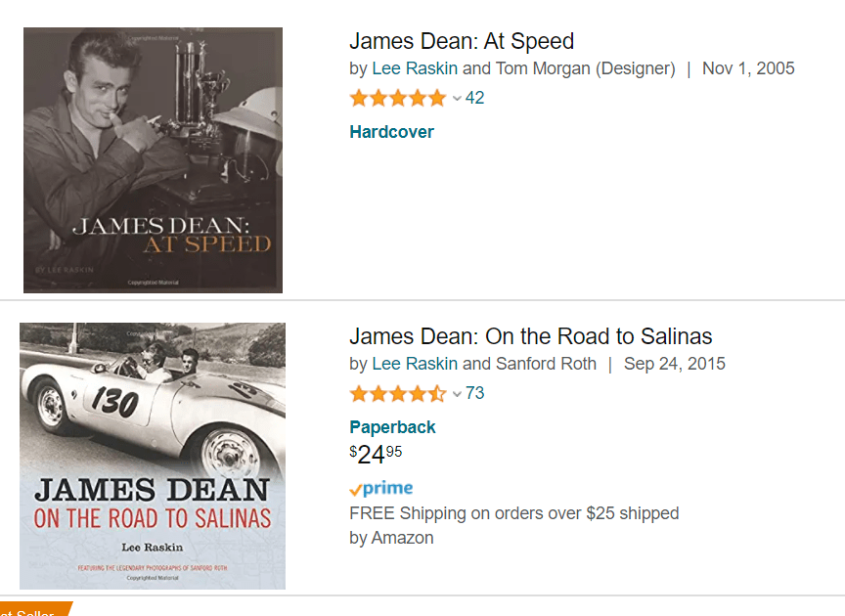Open the James Dean: At Speed cover image
845x616 pixels.
point(153,160)
